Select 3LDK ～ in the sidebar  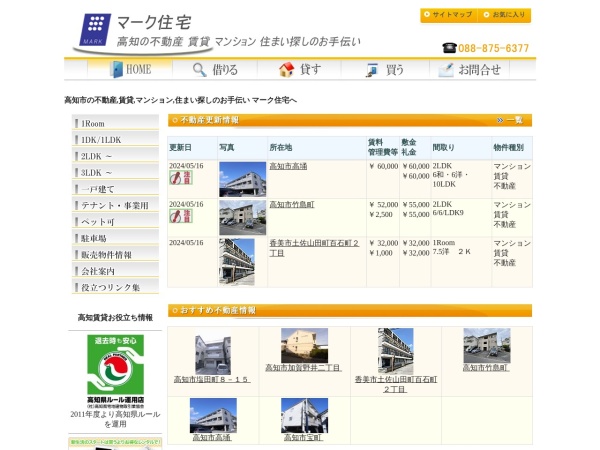[115, 173]
